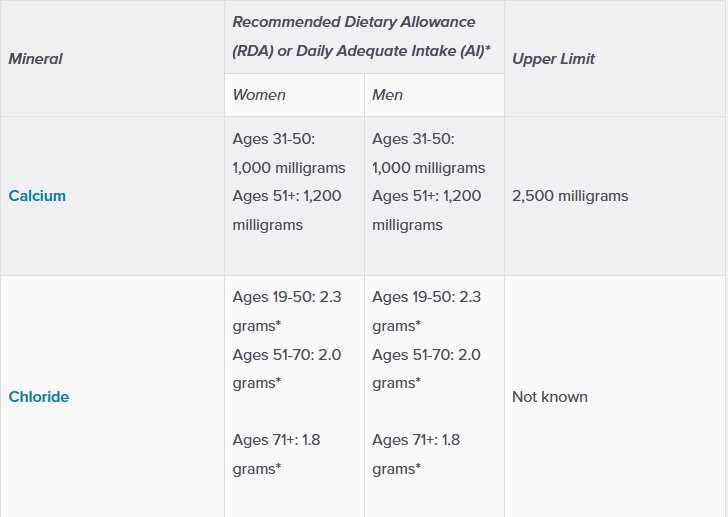Image resolution: width=728 pixels, height=517 pixels.
Task: Click men's calcium Ages 31-50 text
Action: (429, 153)
